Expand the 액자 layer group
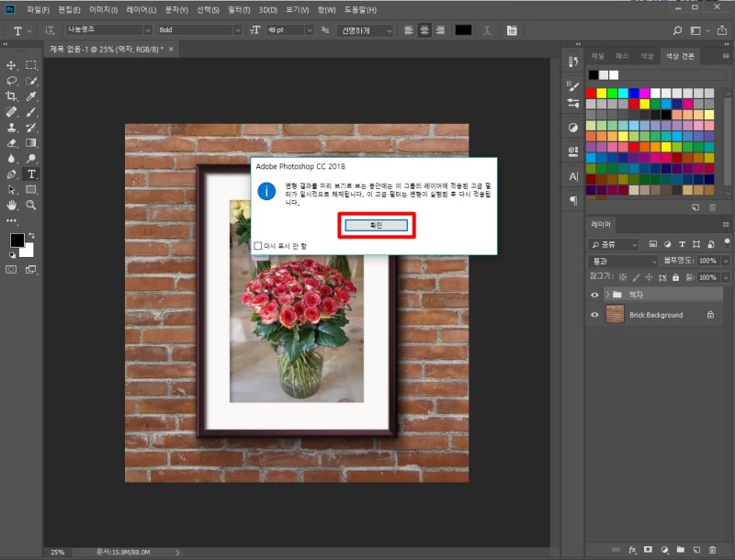Screen dimensions: 735x560 (x=607, y=295)
